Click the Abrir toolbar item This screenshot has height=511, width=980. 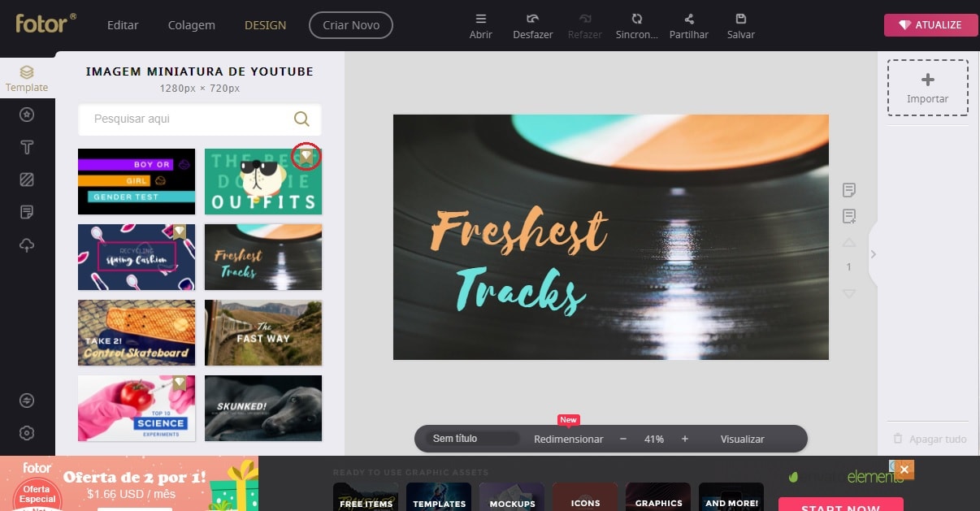(x=481, y=26)
